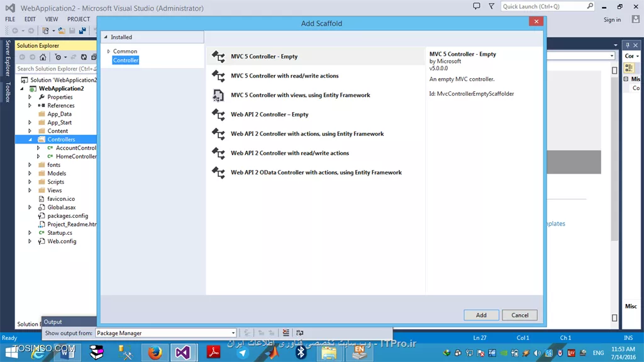The height and width of the screenshot is (362, 644).
Task: Expand the Properties node
Action: [30, 97]
